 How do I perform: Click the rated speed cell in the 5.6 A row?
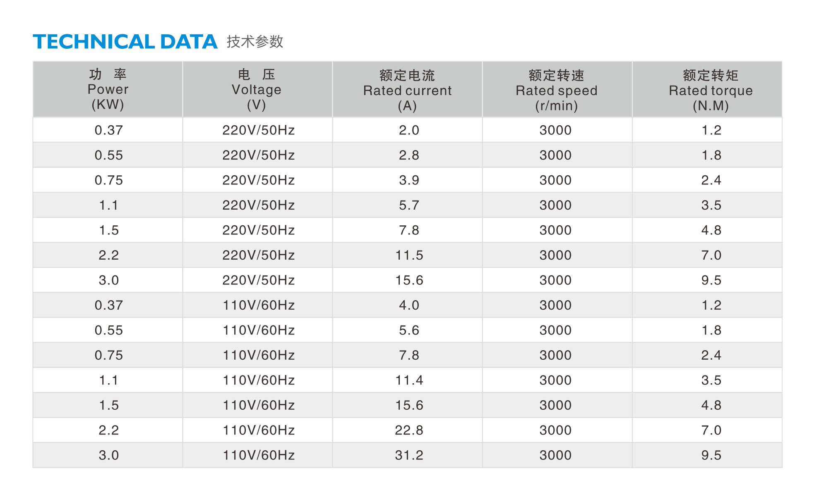tap(557, 330)
